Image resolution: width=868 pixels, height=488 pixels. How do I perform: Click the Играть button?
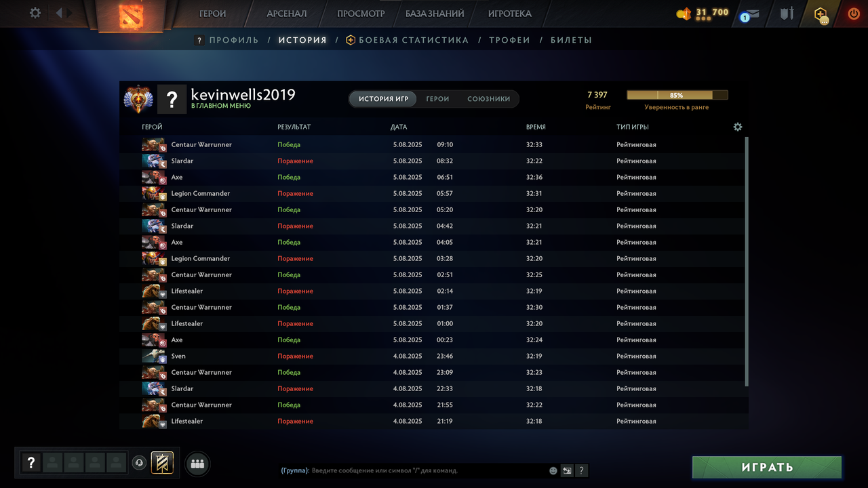(767, 467)
